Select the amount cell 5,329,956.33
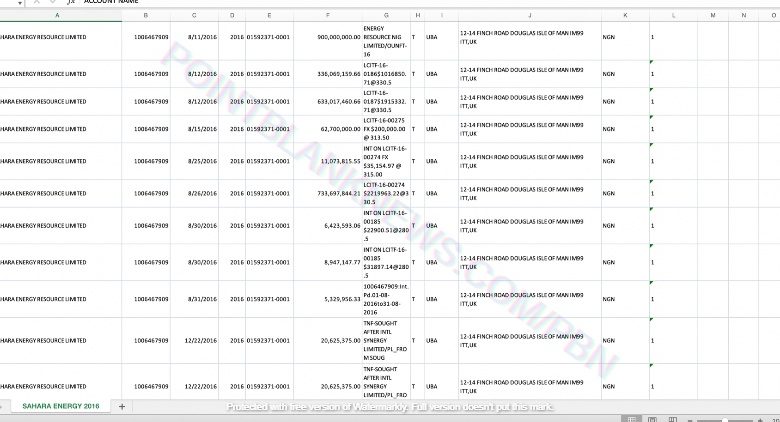 tap(327, 299)
